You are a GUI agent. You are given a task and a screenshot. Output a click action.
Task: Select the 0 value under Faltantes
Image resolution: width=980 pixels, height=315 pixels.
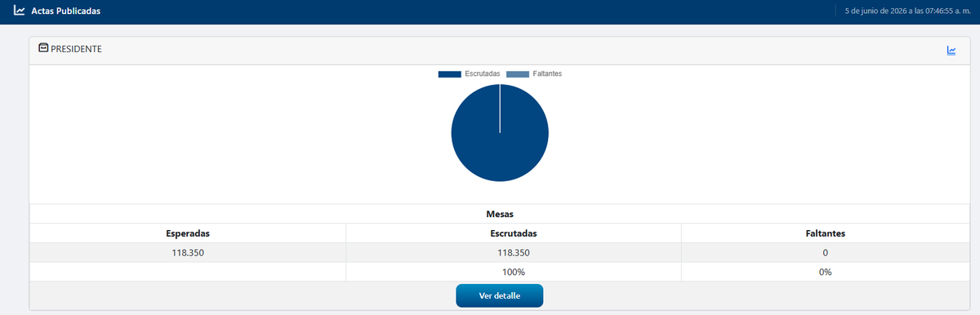(x=826, y=253)
